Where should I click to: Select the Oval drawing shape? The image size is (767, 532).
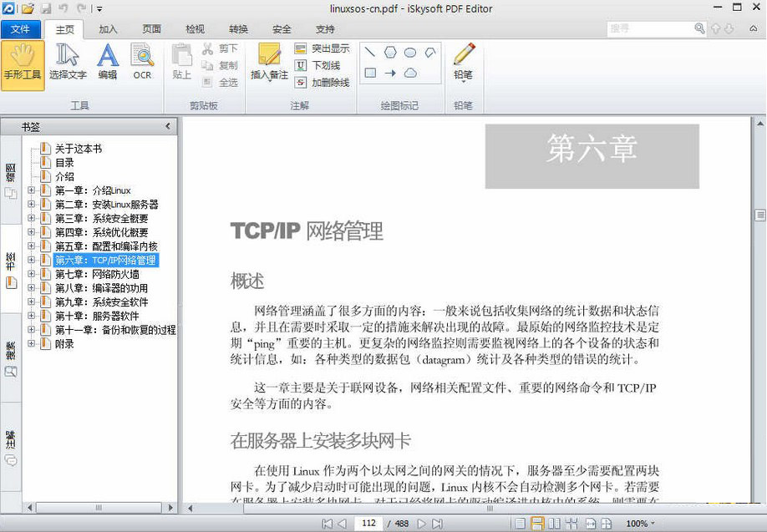point(410,52)
